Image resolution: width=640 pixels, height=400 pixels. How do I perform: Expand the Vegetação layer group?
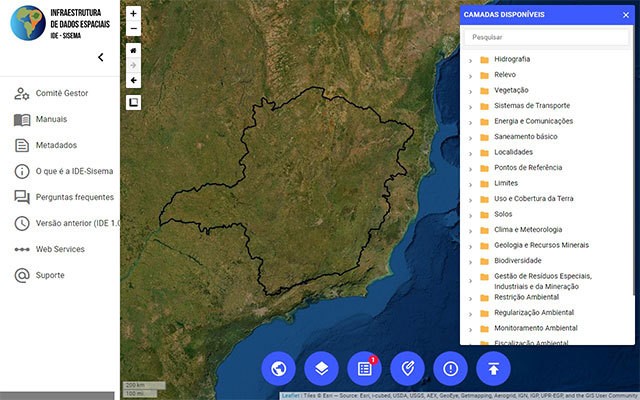pyautogui.click(x=471, y=90)
